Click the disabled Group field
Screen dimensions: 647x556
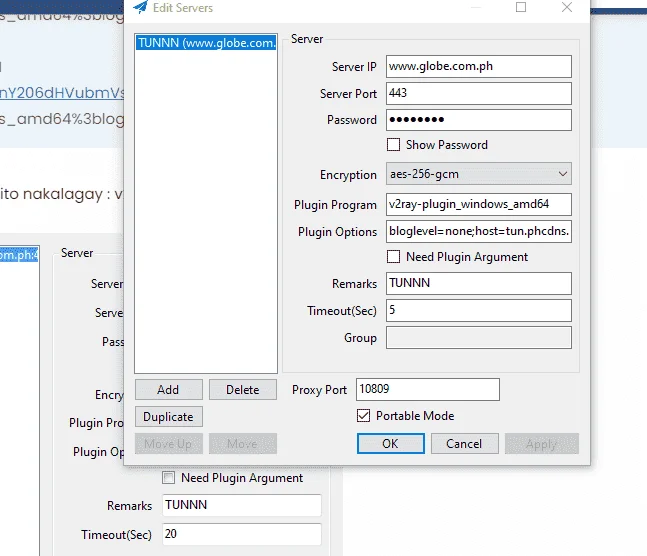click(x=479, y=338)
